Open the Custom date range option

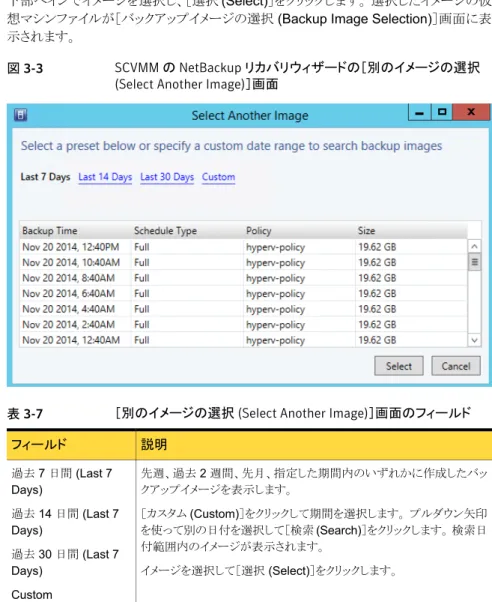[x=219, y=177]
